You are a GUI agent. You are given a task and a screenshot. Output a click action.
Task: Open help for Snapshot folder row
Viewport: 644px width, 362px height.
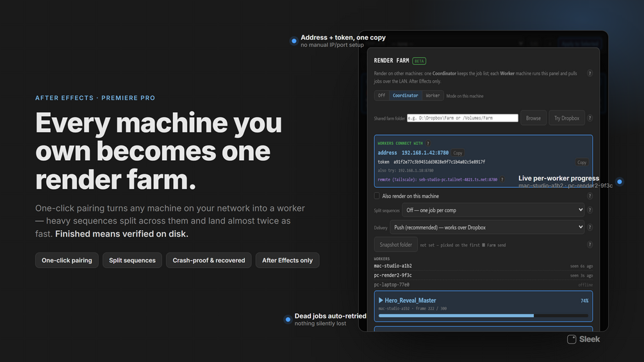coord(590,245)
